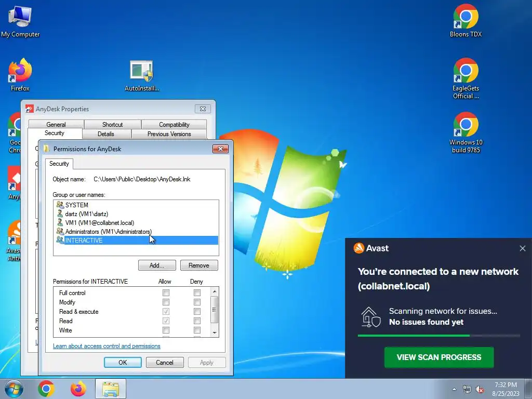Image resolution: width=532 pixels, height=399 pixels.
Task: Select the INTERACTIVE group entry
Action: point(137,240)
